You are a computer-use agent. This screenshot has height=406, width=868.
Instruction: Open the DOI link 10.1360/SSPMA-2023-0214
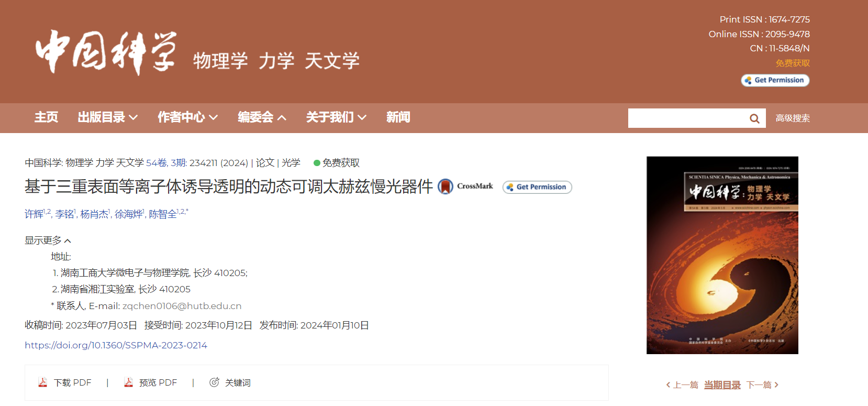[x=116, y=345]
